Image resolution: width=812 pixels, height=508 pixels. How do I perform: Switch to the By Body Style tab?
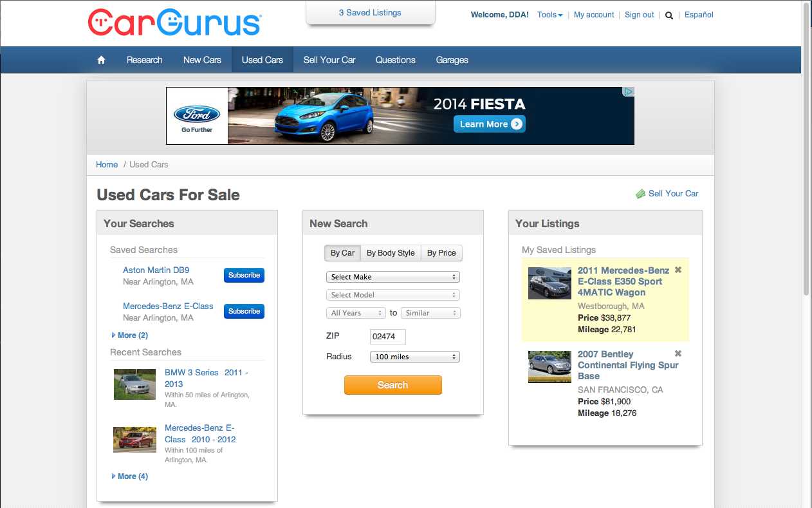tap(391, 253)
